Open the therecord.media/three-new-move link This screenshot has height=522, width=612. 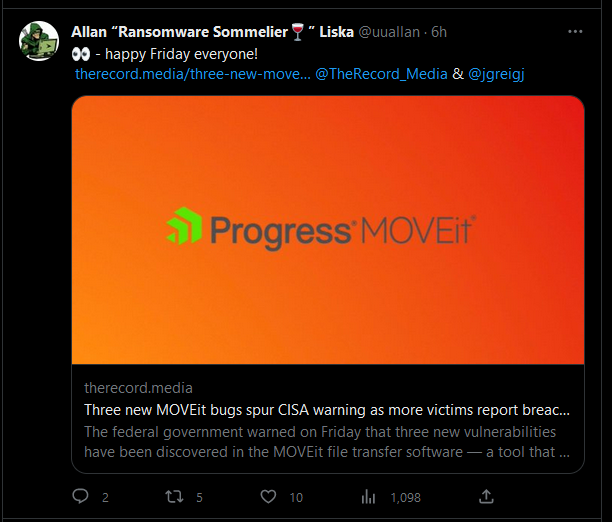pos(192,73)
